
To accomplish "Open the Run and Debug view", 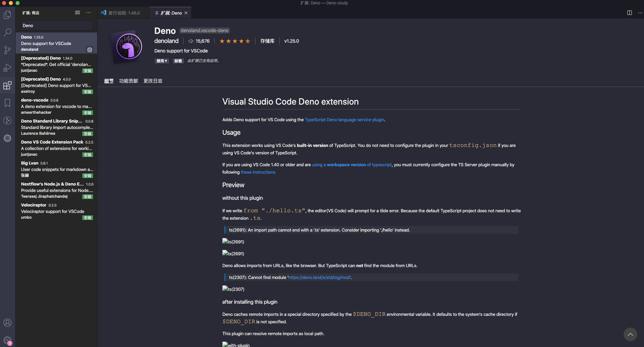I will pyautogui.click(x=7, y=68).
